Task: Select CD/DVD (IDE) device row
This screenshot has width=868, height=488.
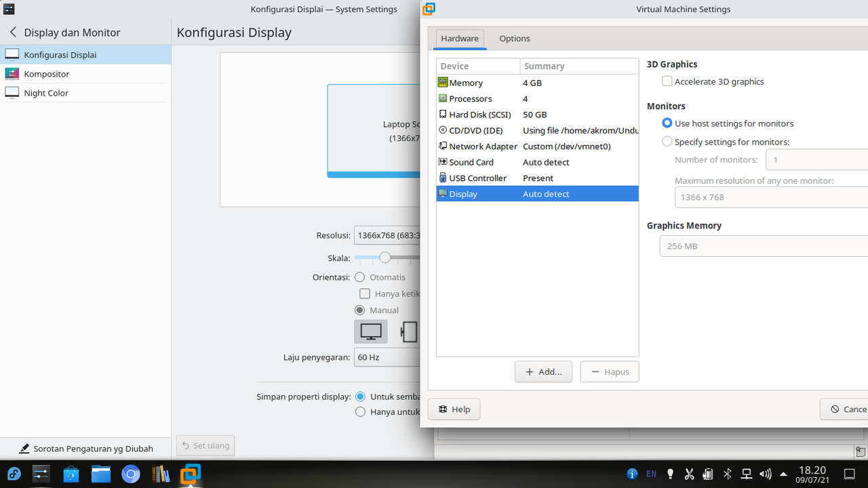Action: pos(537,130)
